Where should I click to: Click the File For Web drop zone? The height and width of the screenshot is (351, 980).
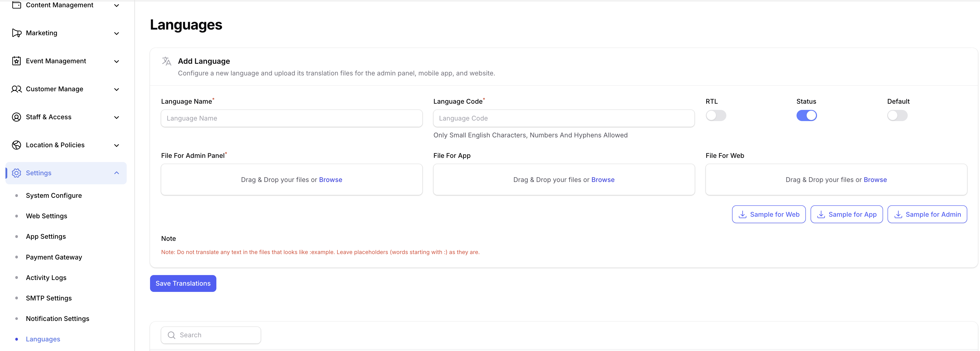pos(836,180)
